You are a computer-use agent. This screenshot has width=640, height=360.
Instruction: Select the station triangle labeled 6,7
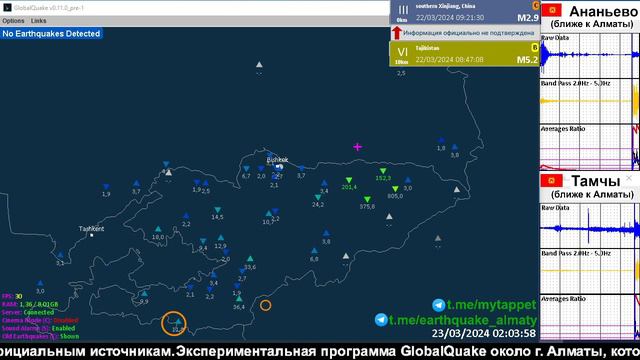click(246, 169)
